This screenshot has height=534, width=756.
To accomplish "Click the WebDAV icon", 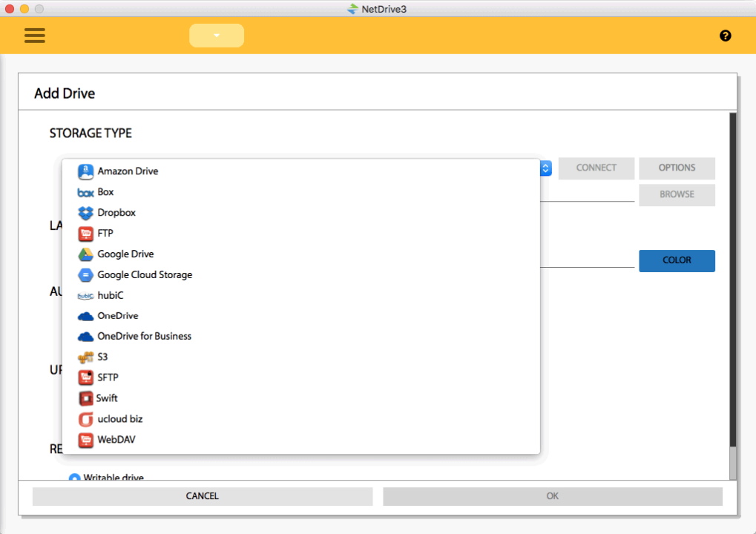I will point(85,440).
